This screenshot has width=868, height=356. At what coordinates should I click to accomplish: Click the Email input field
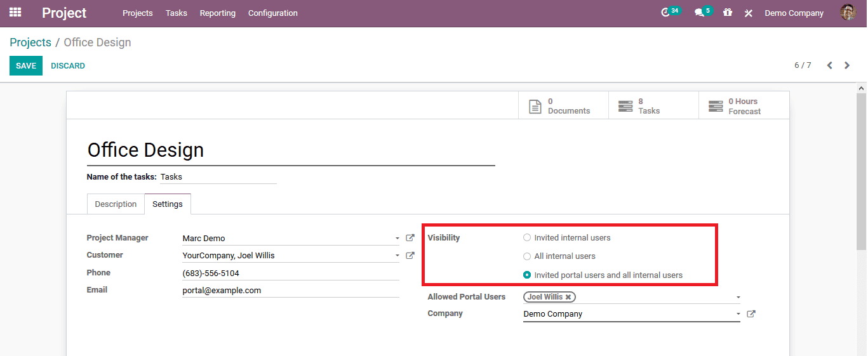click(x=290, y=291)
